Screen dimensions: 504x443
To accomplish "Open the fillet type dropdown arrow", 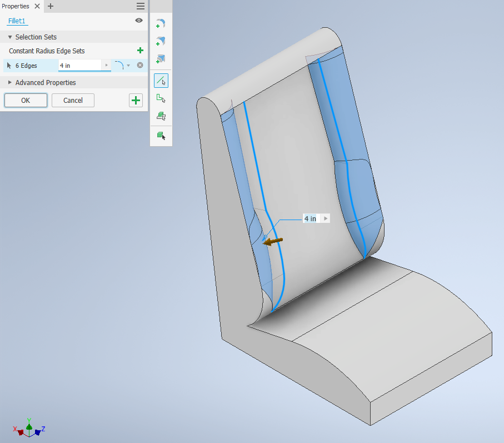I will (128, 66).
